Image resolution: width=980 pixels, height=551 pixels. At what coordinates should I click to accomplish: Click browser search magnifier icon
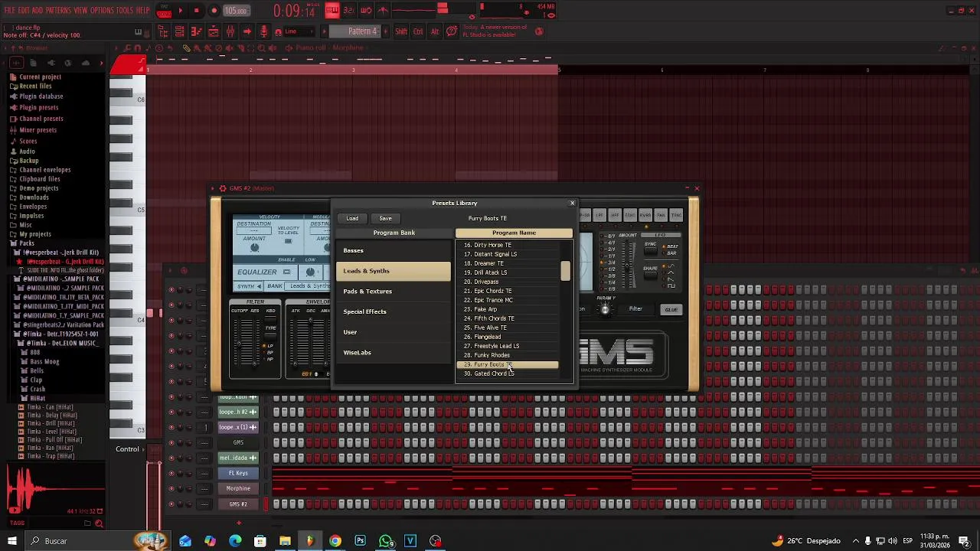(99, 523)
